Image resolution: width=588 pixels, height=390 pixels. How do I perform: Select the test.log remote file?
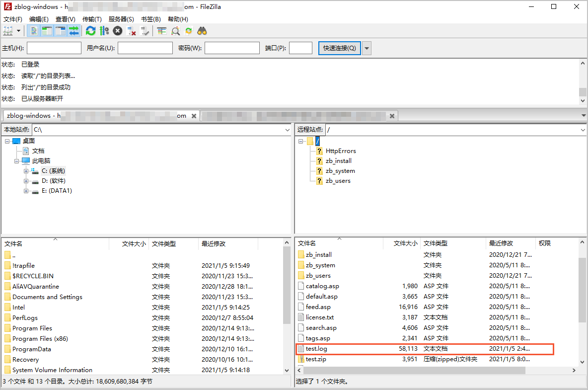click(x=425, y=349)
